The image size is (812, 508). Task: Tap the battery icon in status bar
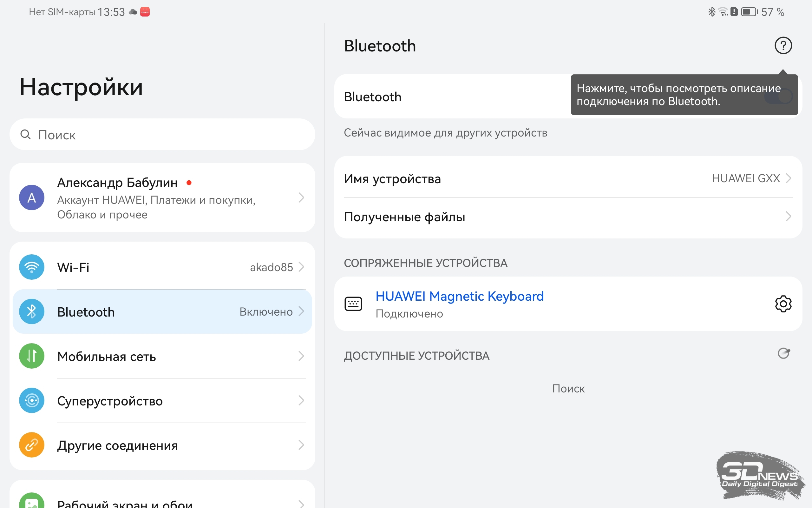tap(749, 12)
